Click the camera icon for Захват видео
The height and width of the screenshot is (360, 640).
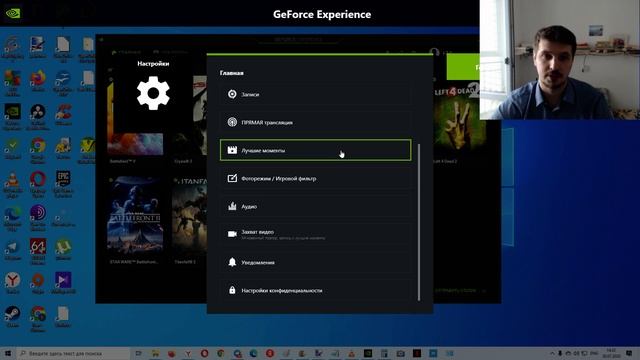[232, 234]
